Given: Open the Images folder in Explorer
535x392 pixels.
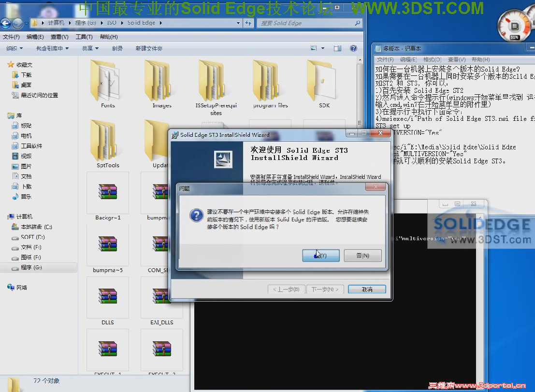Looking at the screenshot, I should (162, 84).
